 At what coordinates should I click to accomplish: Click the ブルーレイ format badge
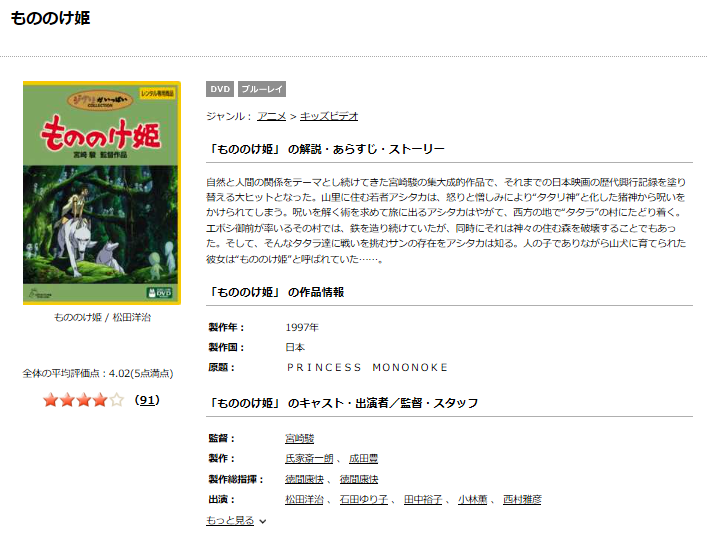262,89
